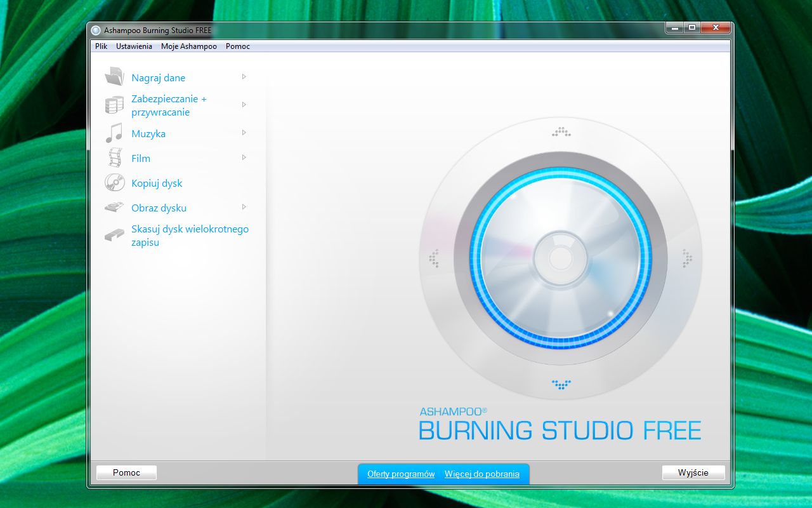Select the Muzyka music note icon
Image resolution: width=812 pixels, height=508 pixels.
tap(113, 133)
